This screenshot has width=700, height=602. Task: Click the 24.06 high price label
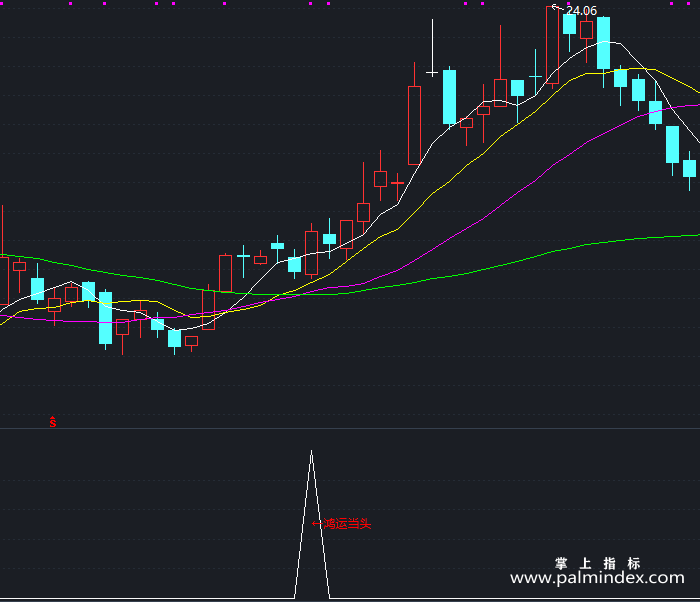(581, 11)
